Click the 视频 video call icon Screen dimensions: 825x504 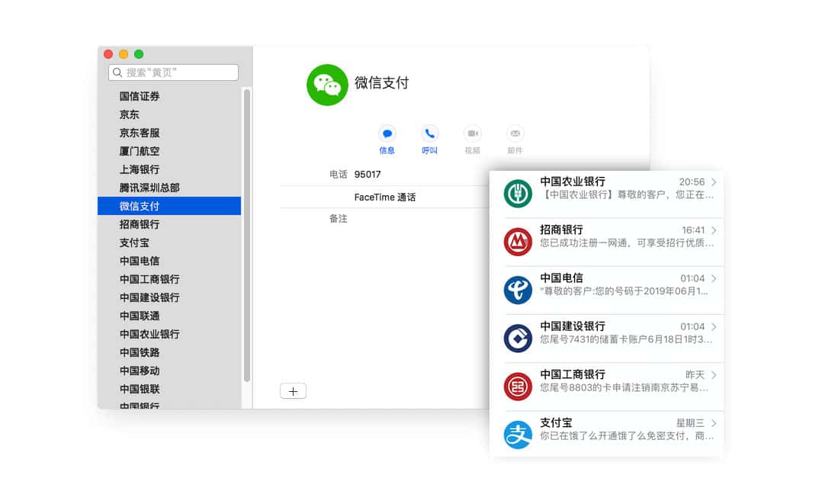tap(472, 135)
